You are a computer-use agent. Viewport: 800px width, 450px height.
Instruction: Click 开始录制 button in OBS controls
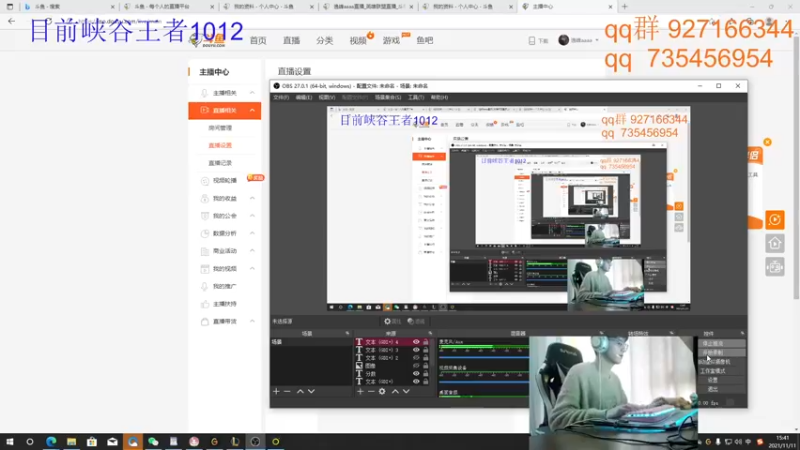[721, 353]
